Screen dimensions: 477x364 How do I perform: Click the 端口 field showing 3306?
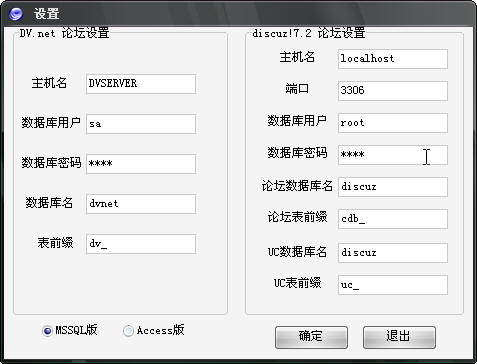coord(393,91)
